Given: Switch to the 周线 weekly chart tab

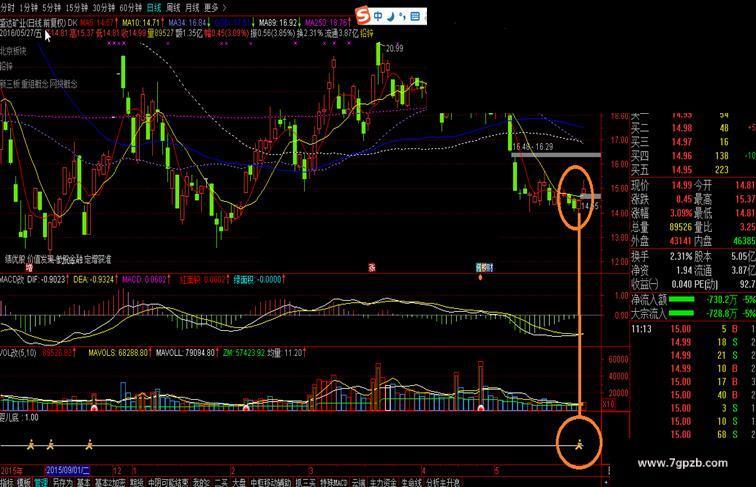Looking at the screenshot, I should (173, 8).
